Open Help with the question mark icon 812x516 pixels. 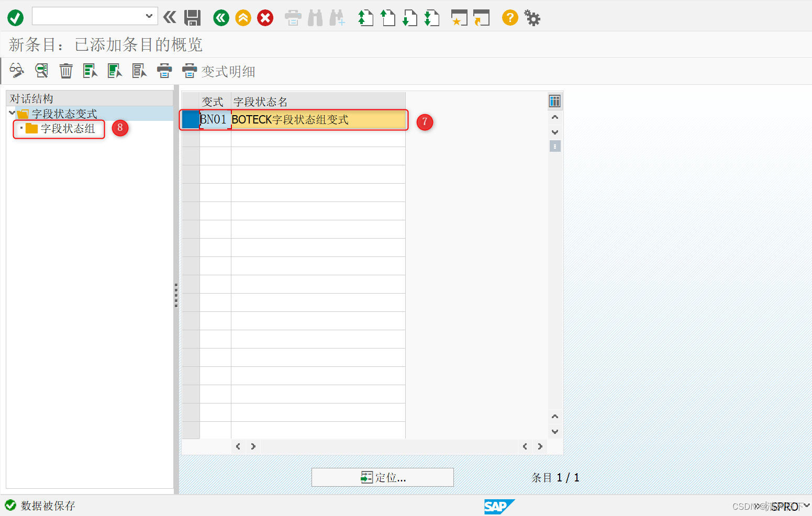pos(510,18)
